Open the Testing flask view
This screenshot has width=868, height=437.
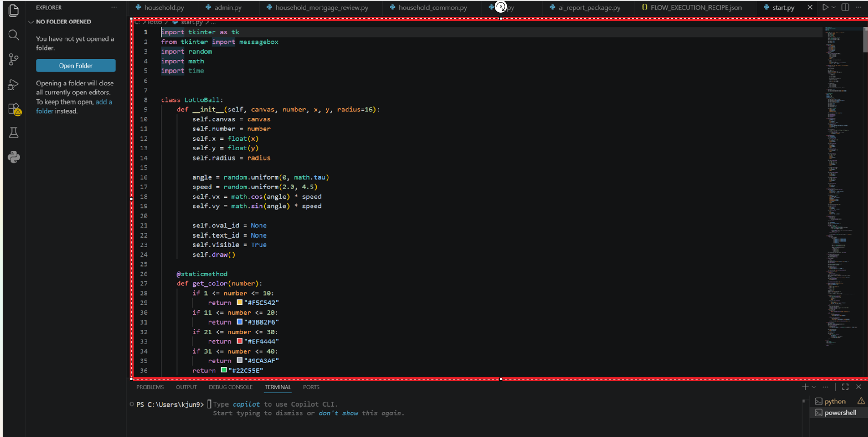14,133
